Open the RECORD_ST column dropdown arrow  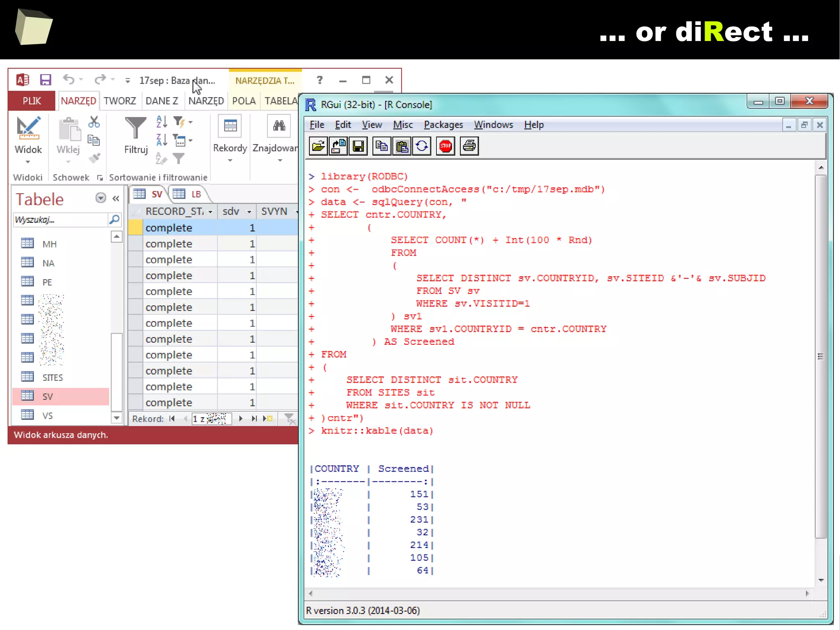tap(210, 212)
